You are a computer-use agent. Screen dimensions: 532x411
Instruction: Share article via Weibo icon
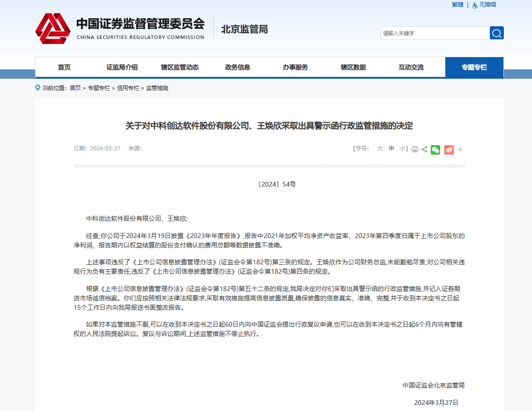point(449,149)
